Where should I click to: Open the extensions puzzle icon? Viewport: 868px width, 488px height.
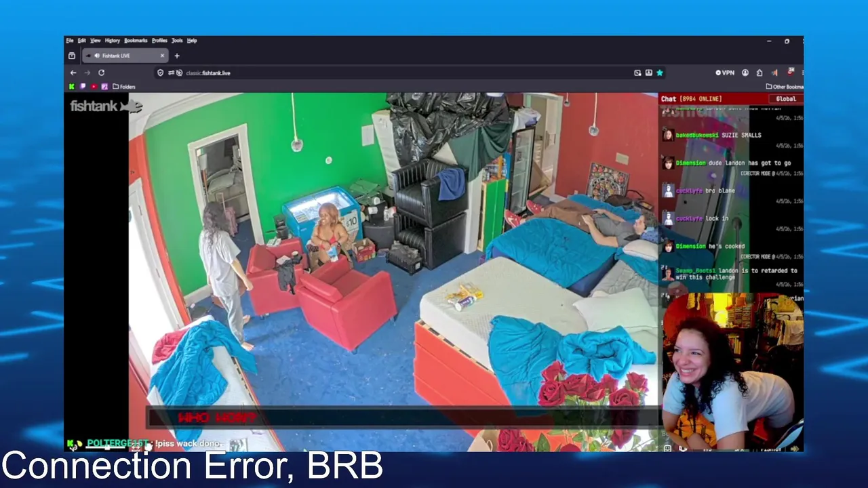coord(759,73)
